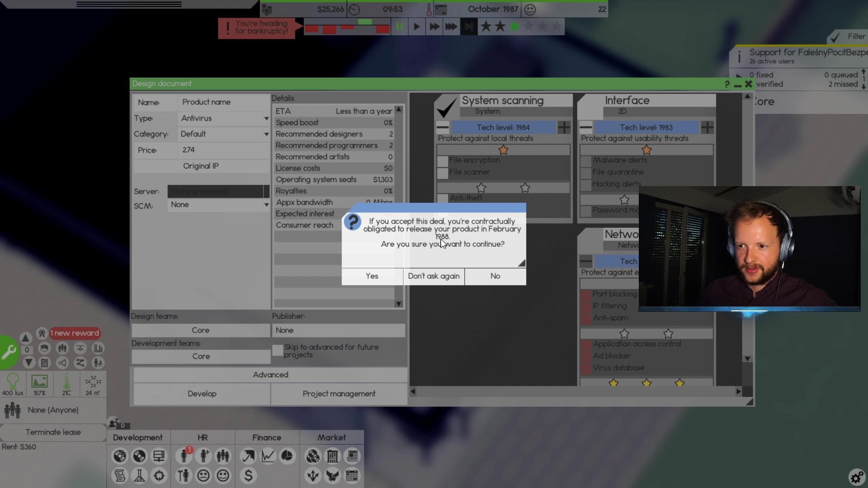Image resolution: width=868 pixels, height=488 pixels.
Task: Open the released products disc icon
Action: pos(139,456)
